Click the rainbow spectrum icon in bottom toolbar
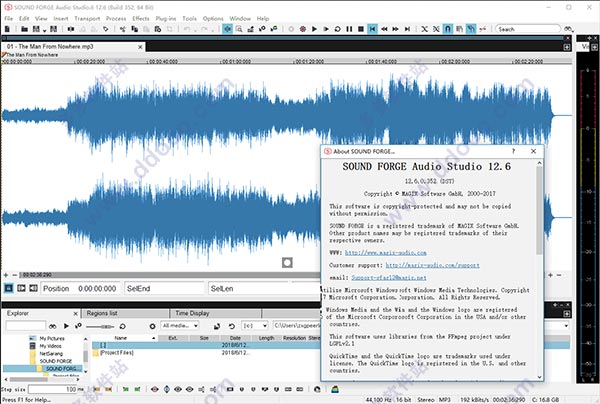Image resolution: width=600 pixels, height=404 pixels. (335, 389)
